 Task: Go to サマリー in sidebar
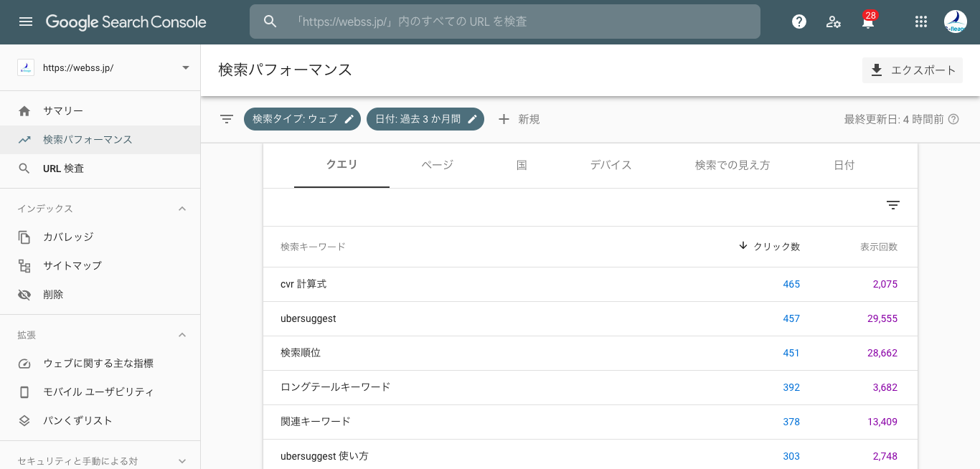coord(100,111)
